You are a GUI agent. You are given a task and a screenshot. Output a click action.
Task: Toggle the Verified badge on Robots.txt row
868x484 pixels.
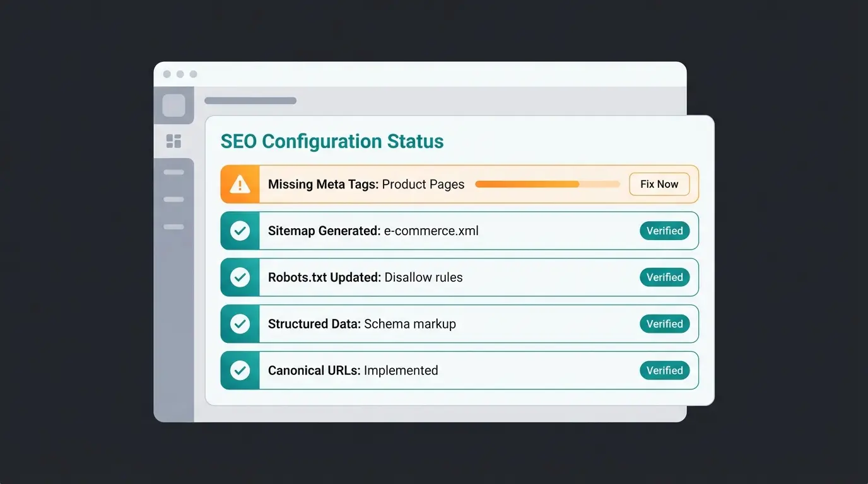(664, 277)
